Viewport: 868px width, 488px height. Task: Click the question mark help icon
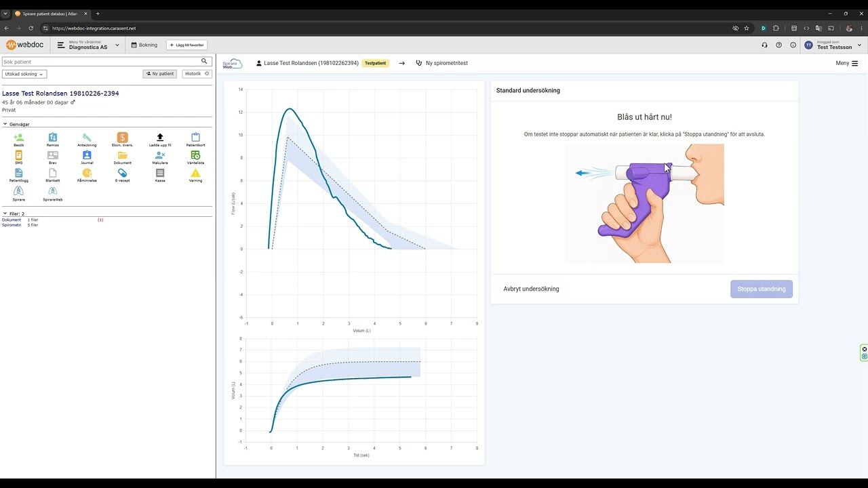(778, 45)
